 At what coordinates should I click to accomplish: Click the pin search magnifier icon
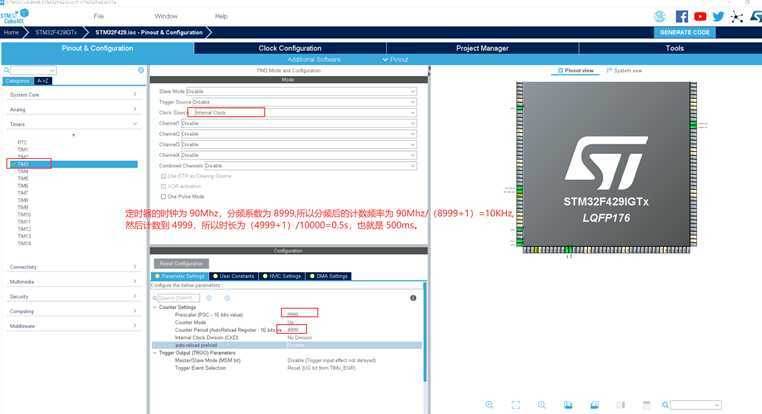[x=665, y=404]
